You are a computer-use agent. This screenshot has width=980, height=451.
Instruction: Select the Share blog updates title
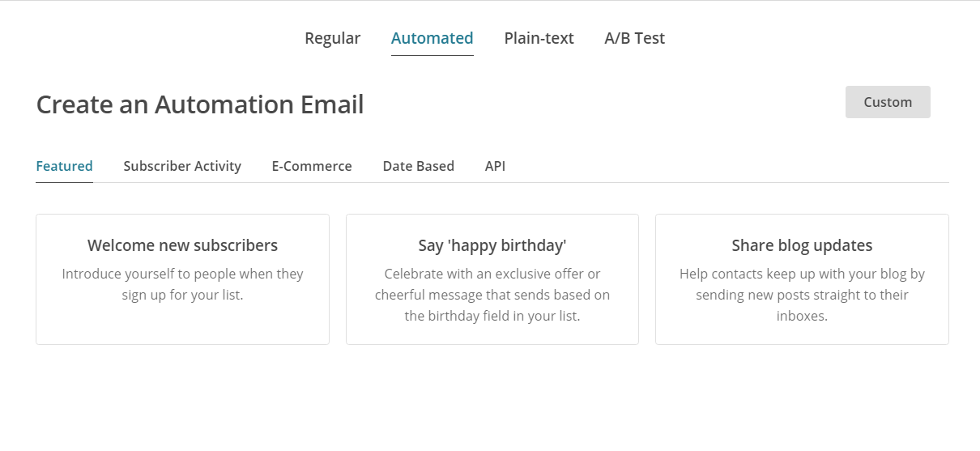pyautogui.click(x=802, y=245)
